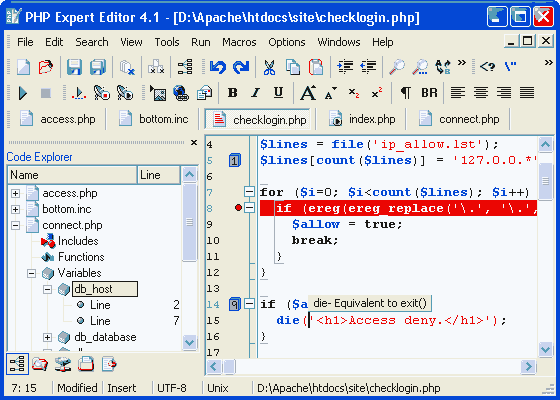
Task: Click the Unindent block icon
Action: (368, 67)
